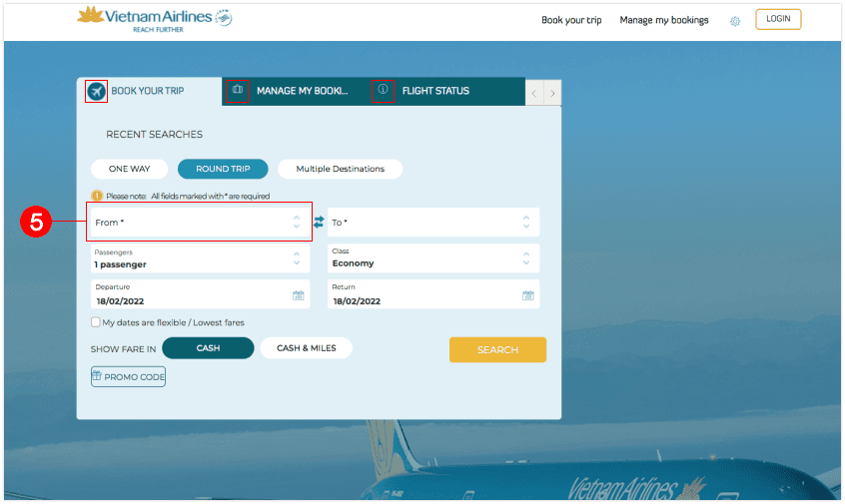Click the orange warning icon beside Please note
Screen dimensions: 845x504
coord(97,196)
